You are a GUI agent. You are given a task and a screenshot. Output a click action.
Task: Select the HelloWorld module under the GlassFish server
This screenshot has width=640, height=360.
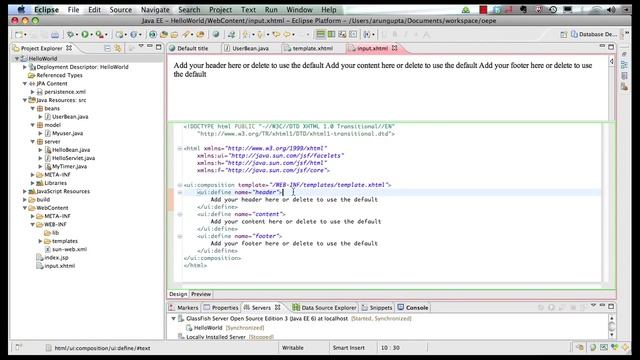click(x=208, y=327)
